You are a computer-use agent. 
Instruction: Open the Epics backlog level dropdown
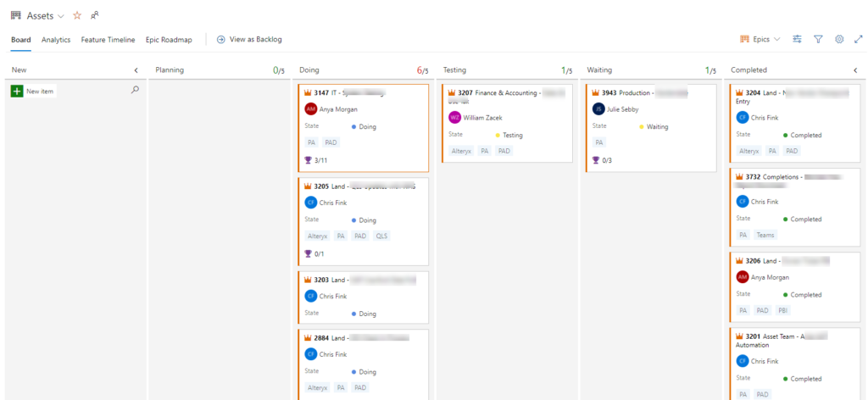click(760, 39)
